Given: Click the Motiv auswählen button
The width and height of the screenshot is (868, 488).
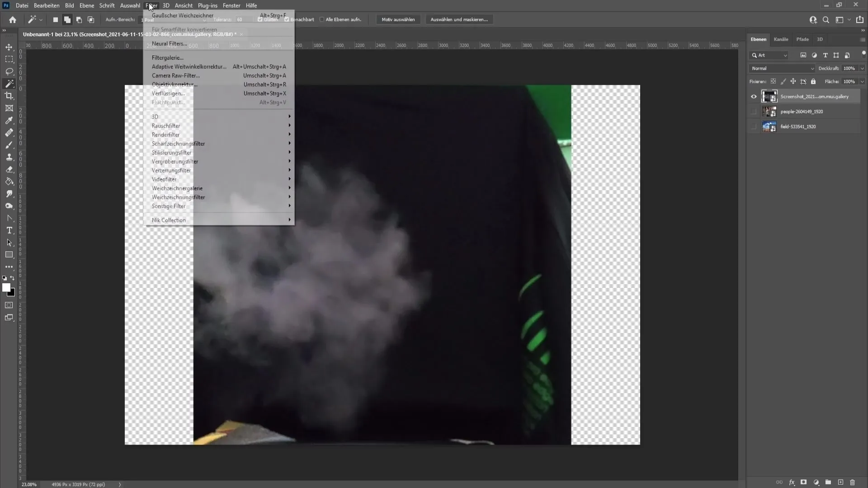Looking at the screenshot, I should point(398,20).
